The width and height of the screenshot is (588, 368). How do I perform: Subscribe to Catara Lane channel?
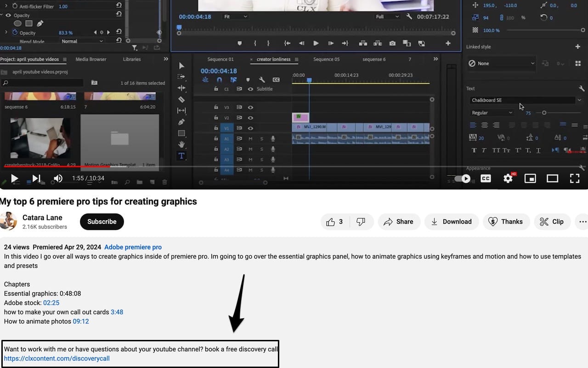click(102, 222)
